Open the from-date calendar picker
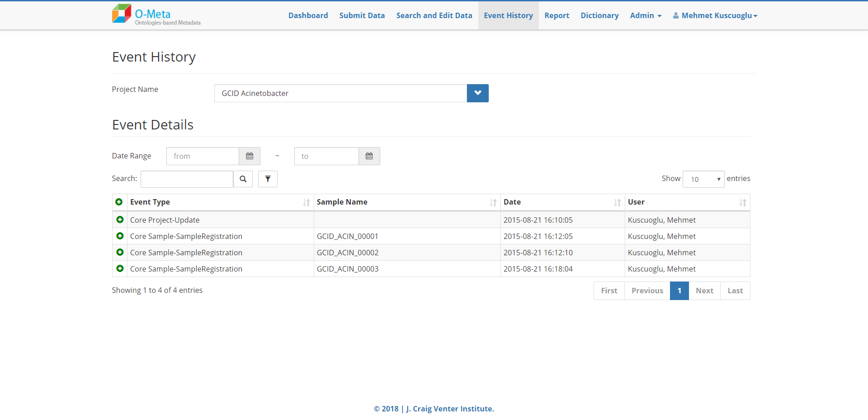This screenshot has height=420, width=868. click(250, 156)
